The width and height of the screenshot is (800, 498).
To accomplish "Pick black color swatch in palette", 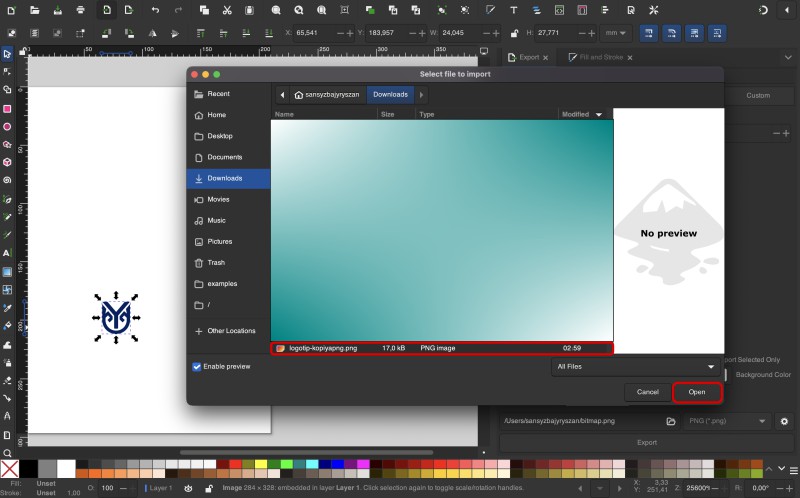I will (28, 469).
